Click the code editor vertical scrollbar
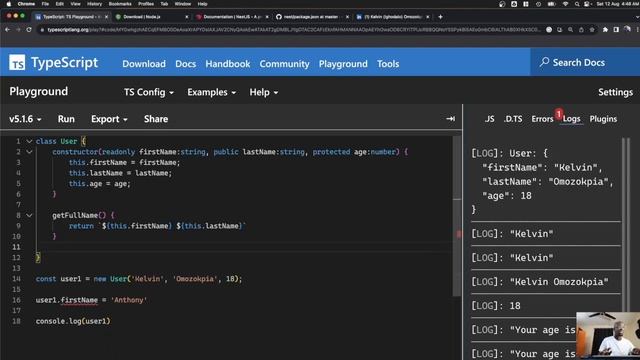The height and width of the screenshot is (360, 640). [457, 216]
